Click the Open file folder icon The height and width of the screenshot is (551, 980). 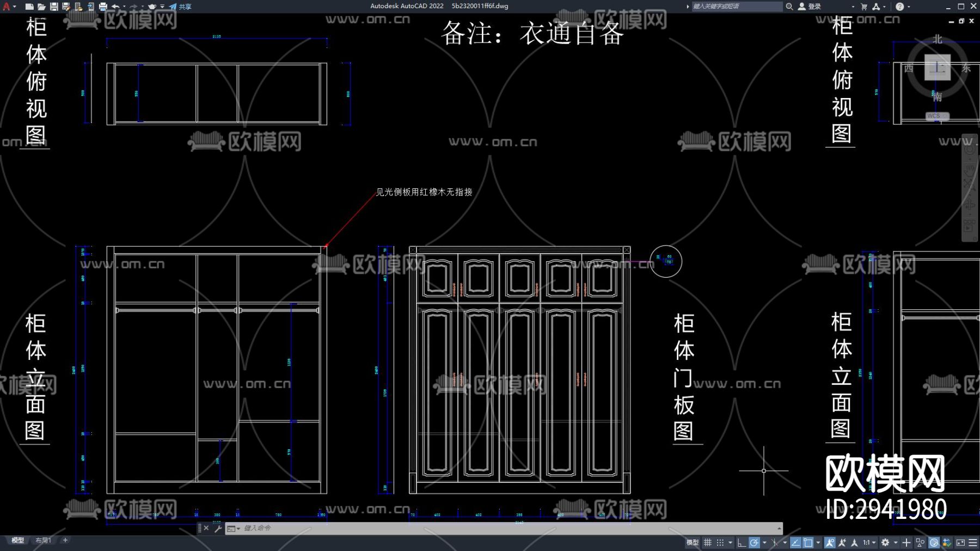point(42,7)
